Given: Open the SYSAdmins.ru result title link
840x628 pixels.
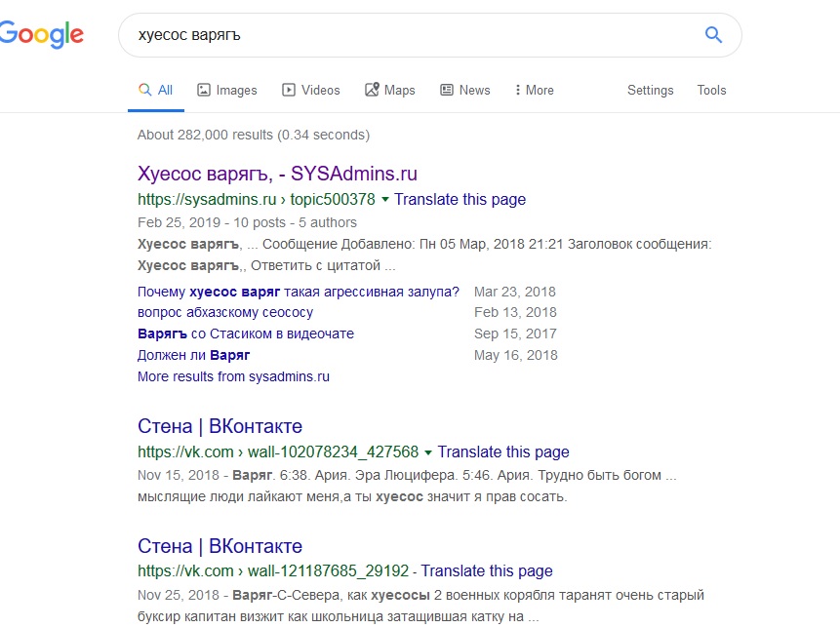Looking at the screenshot, I should coord(277,174).
